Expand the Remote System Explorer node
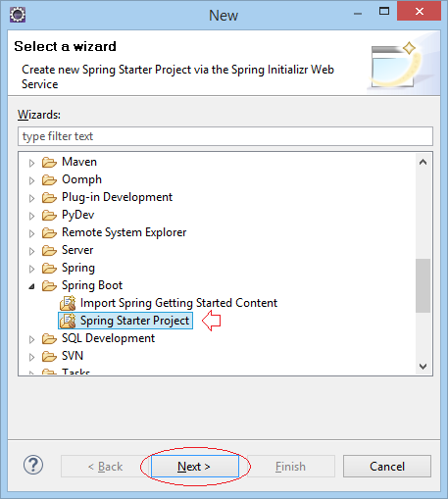The height and width of the screenshot is (499, 448). click(31, 233)
